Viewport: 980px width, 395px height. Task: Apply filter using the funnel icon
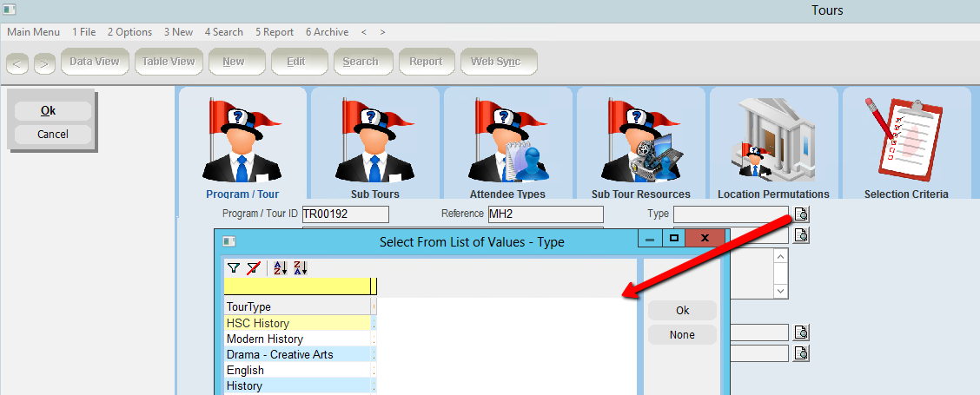click(x=234, y=268)
